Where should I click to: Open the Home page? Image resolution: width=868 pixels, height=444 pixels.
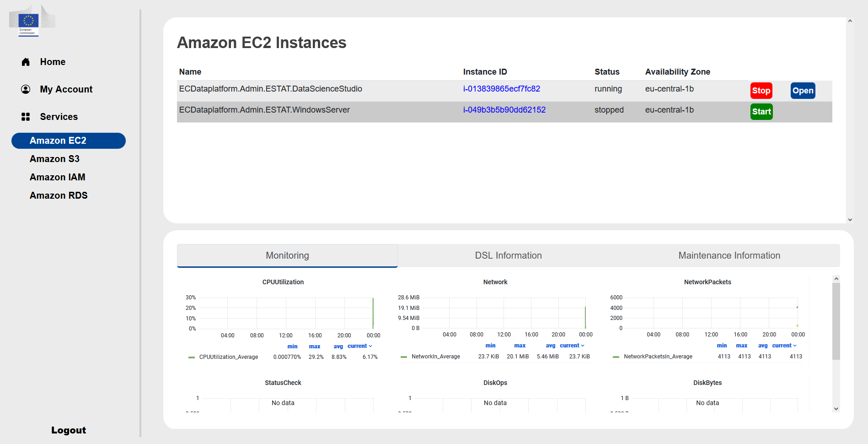coord(53,62)
